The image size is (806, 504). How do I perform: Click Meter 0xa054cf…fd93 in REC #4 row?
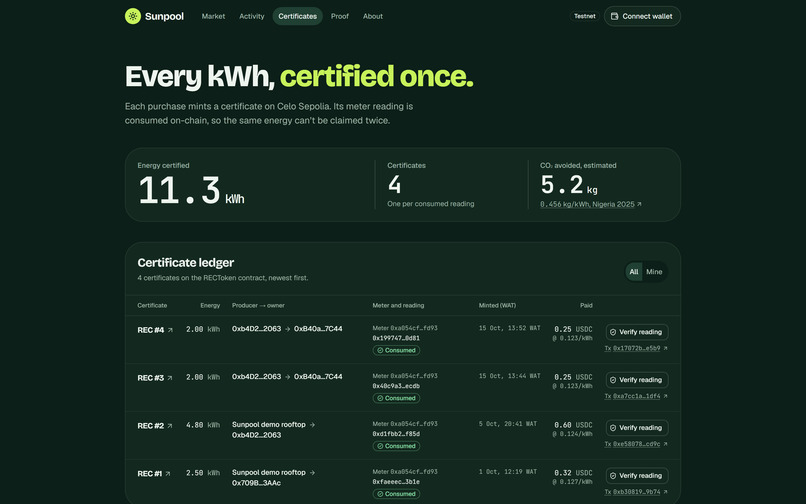(x=405, y=328)
